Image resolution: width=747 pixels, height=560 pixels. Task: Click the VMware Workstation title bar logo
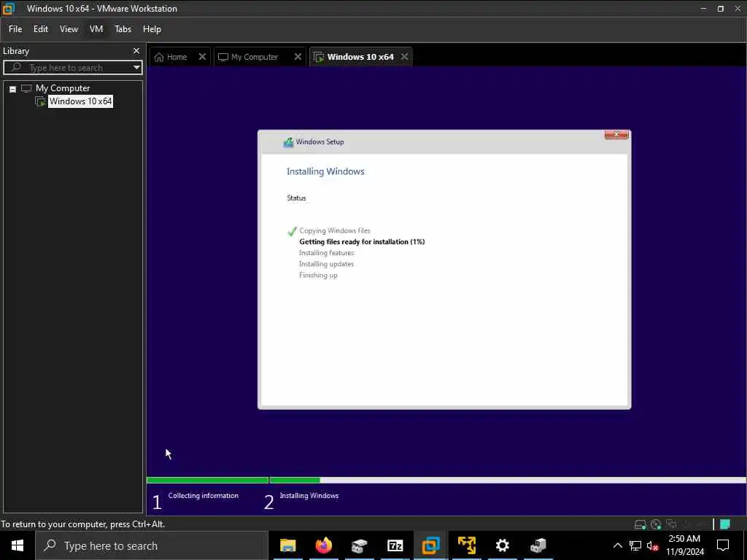click(x=9, y=9)
